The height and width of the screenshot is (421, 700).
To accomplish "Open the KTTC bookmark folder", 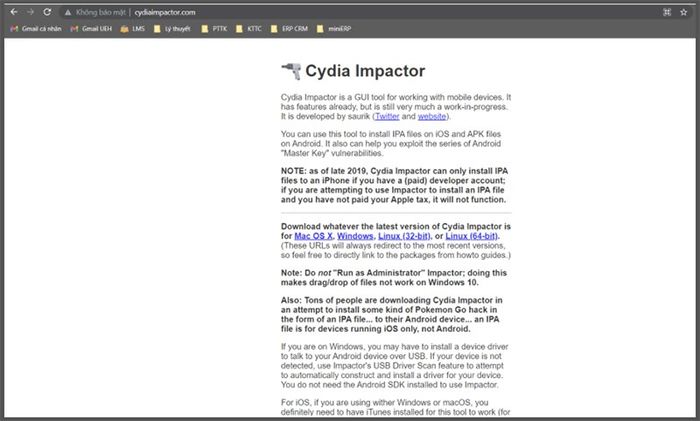I will click(249, 29).
